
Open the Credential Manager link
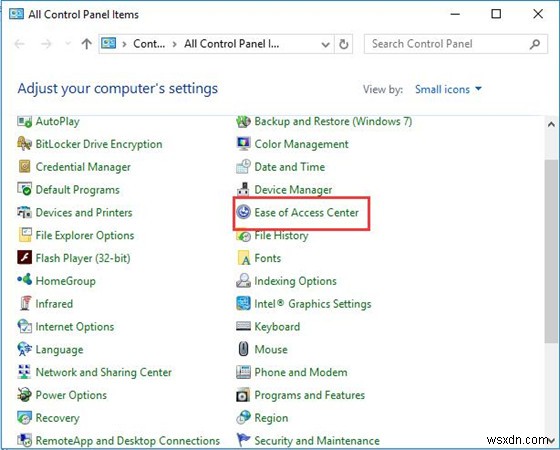83,167
